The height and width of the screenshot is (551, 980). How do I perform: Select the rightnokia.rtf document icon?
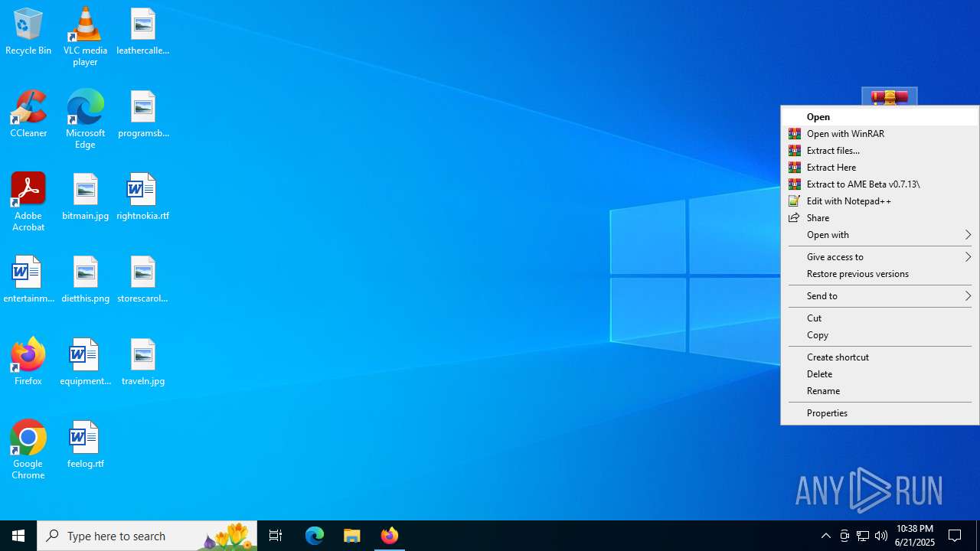pos(143,197)
